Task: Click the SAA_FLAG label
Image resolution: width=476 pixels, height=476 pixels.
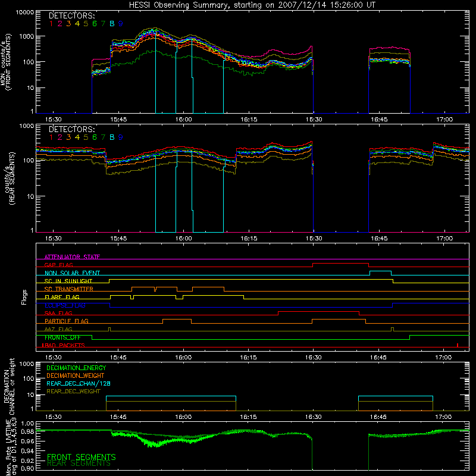Action: (x=58, y=313)
